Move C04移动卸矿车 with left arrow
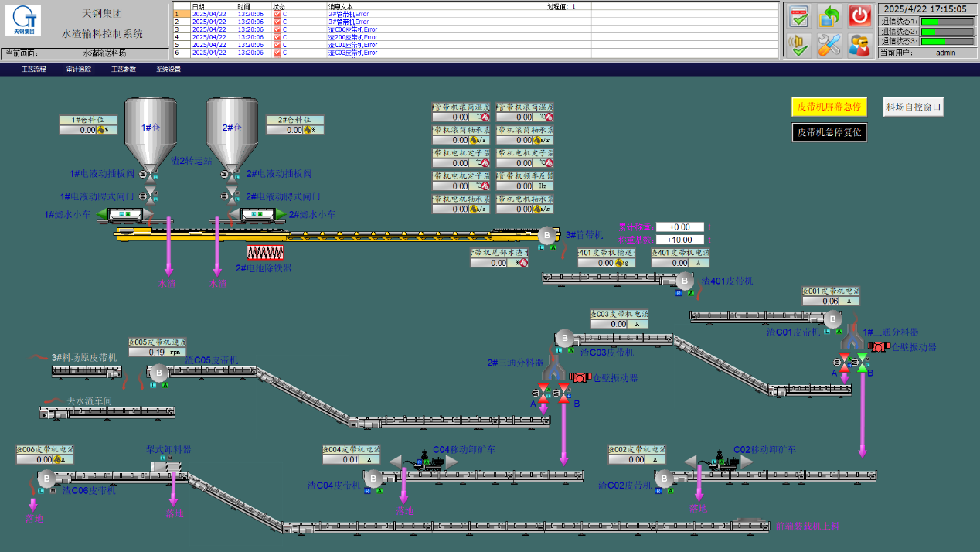The width and height of the screenshot is (980, 552). tap(395, 462)
